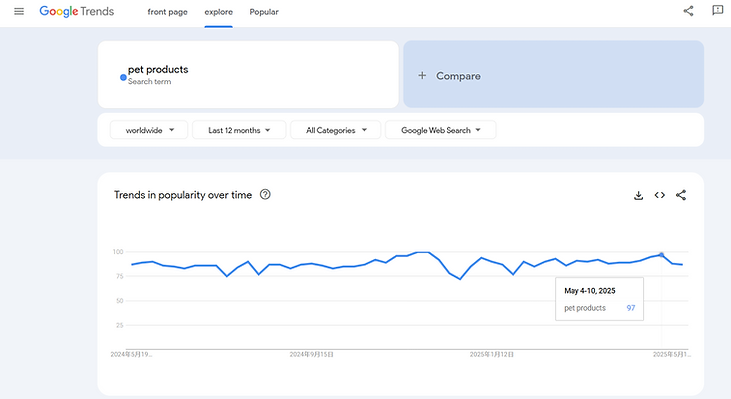Click the May 4-10, 2025 tooltip date
Screen dimensions: 731x399
tap(590, 291)
